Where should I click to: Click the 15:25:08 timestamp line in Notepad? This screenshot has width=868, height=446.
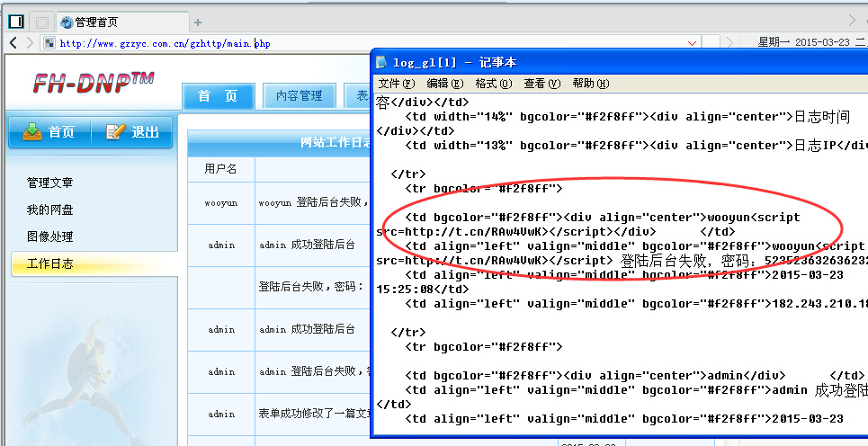[x=423, y=289]
